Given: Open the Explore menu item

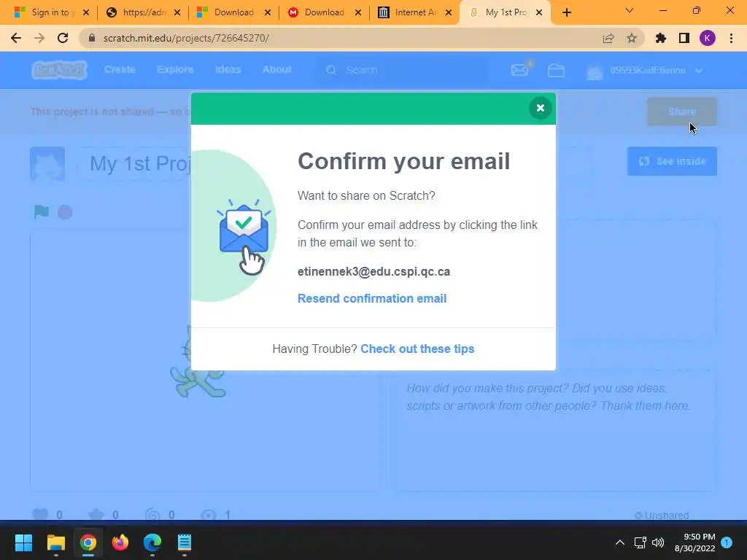Looking at the screenshot, I should (175, 69).
